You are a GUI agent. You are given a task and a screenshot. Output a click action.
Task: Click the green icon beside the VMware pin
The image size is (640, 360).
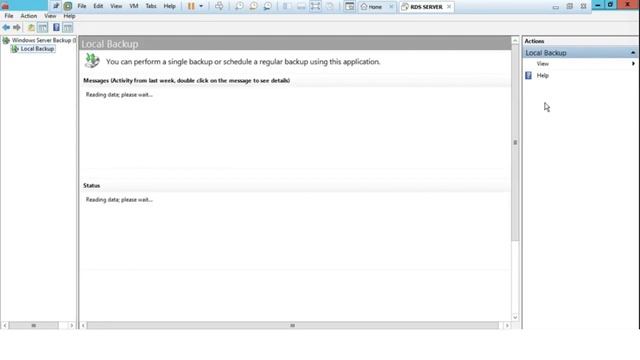68,6
